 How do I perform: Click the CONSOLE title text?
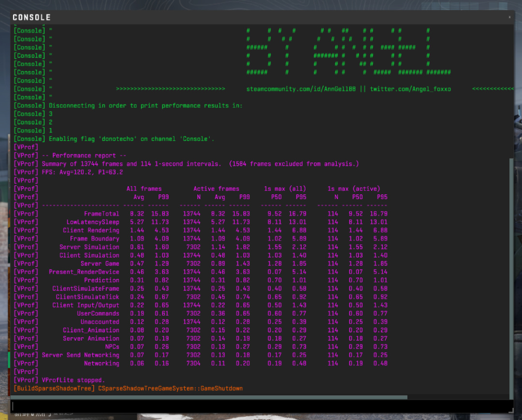[x=31, y=17]
